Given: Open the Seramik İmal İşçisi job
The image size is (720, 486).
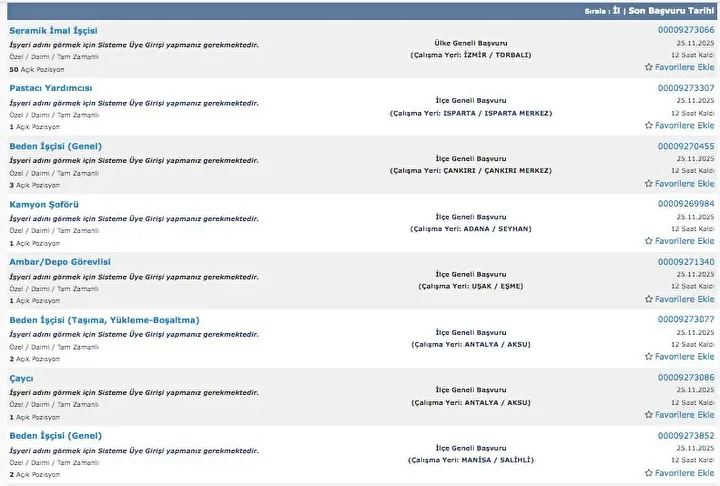Looking at the screenshot, I should coord(53,30).
